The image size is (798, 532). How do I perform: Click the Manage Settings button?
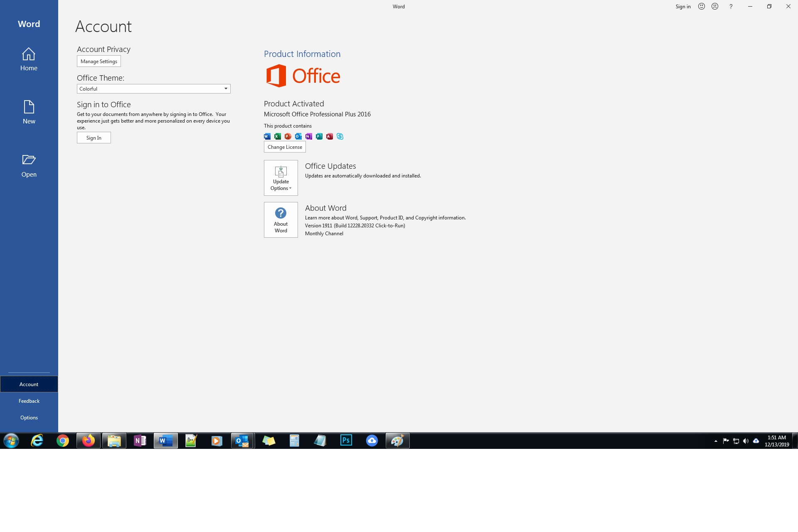pyautogui.click(x=99, y=62)
